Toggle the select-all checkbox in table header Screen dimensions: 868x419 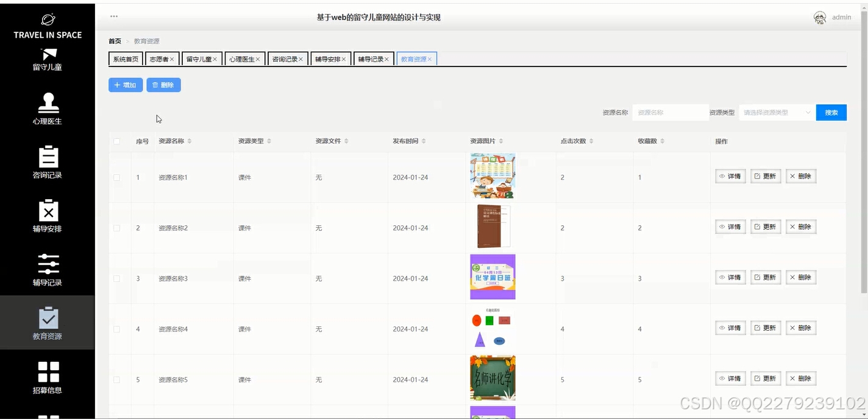point(117,141)
